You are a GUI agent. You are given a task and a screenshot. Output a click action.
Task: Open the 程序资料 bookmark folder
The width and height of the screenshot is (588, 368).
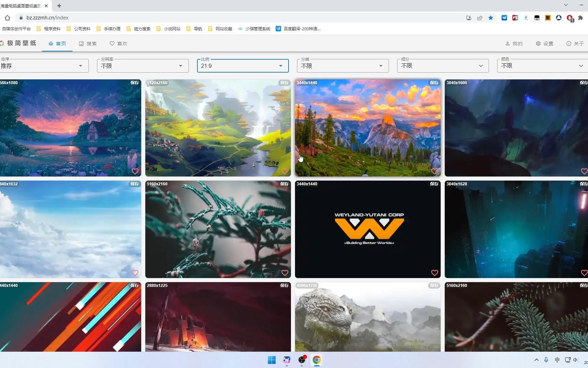pyautogui.click(x=49, y=29)
